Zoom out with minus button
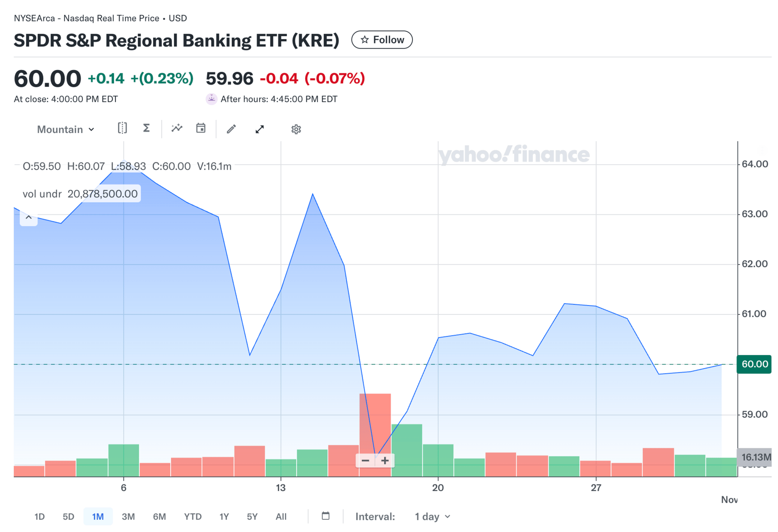Image resolution: width=778 pixels, height=532 pixels. click(365, 461)
